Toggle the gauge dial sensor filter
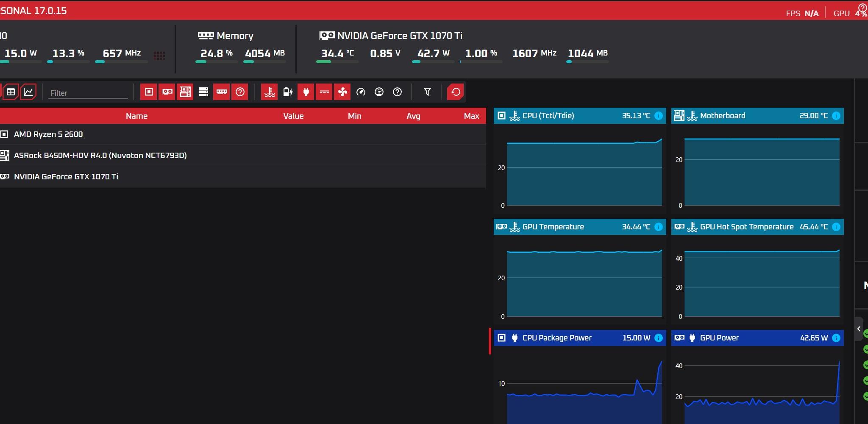868x424 pixels. tap(379, 92)
